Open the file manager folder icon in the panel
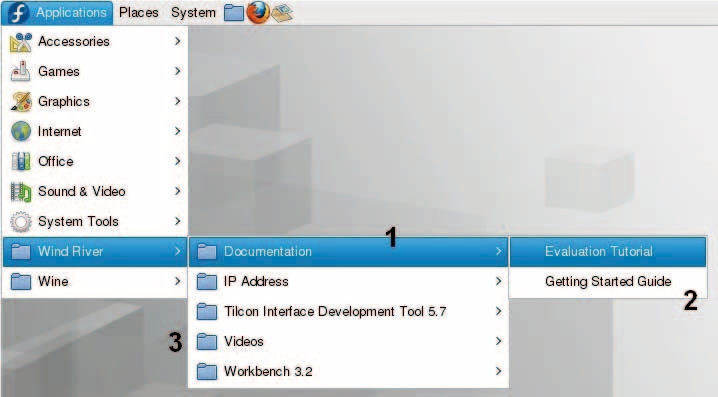 pyautogui.click(x=234, y=13)
